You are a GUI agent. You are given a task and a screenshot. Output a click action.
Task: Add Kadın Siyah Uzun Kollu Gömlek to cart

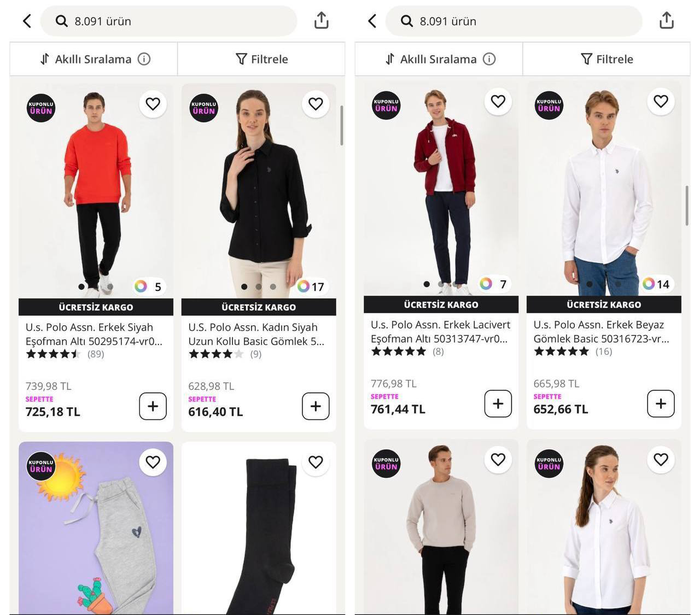(316, 406)
